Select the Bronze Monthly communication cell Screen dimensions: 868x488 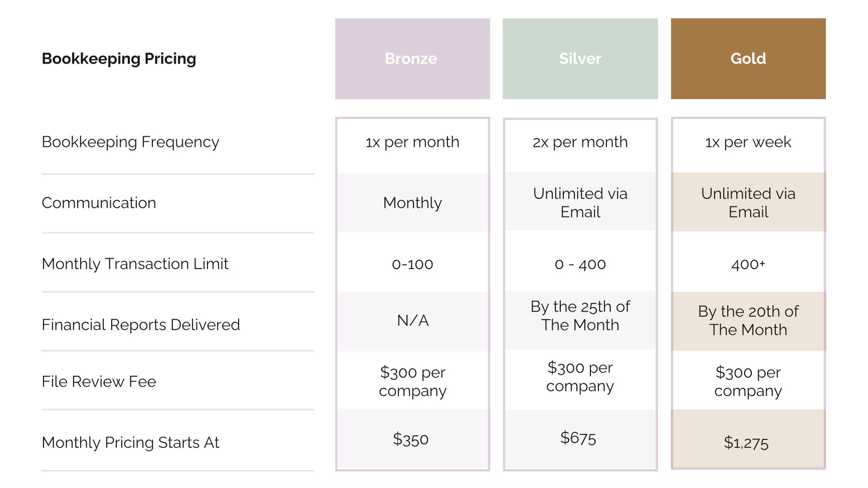pos(412,203)
